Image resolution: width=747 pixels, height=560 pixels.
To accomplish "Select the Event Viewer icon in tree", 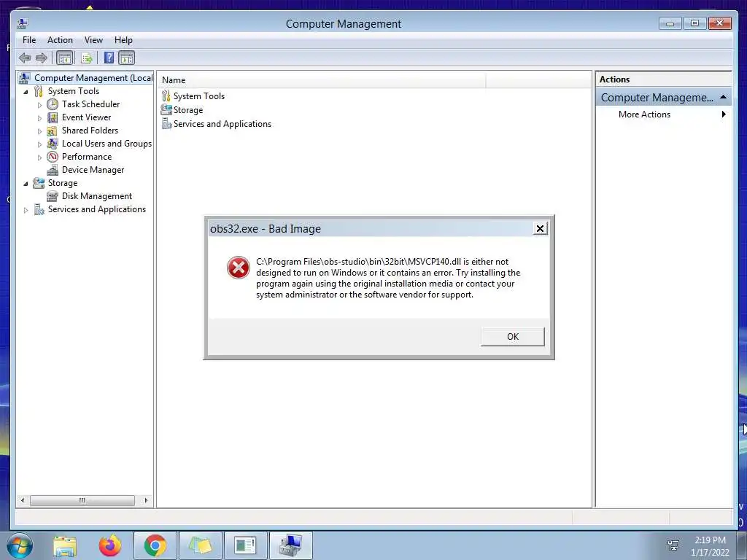I will point(53,117).
